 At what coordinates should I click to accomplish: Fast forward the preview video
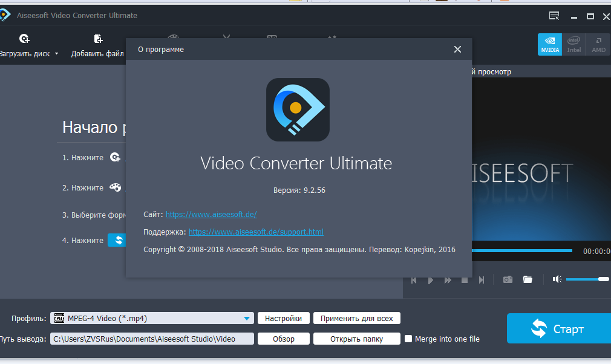448,280
